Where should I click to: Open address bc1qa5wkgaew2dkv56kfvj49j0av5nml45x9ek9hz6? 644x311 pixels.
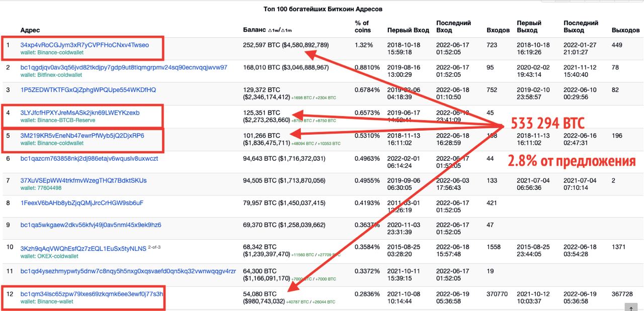pos(91,225)
